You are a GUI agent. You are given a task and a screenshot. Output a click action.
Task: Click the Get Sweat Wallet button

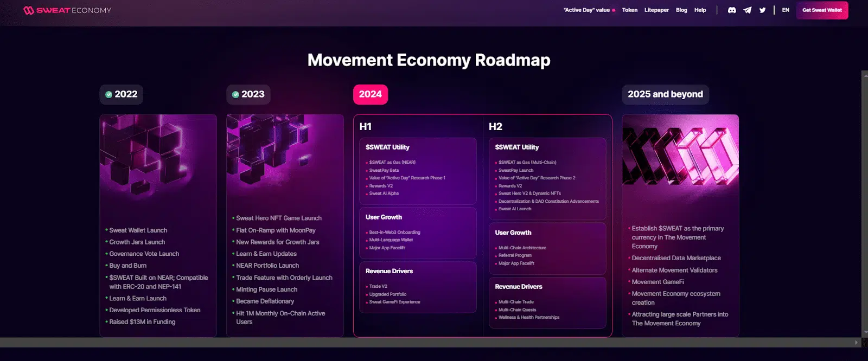822,10
